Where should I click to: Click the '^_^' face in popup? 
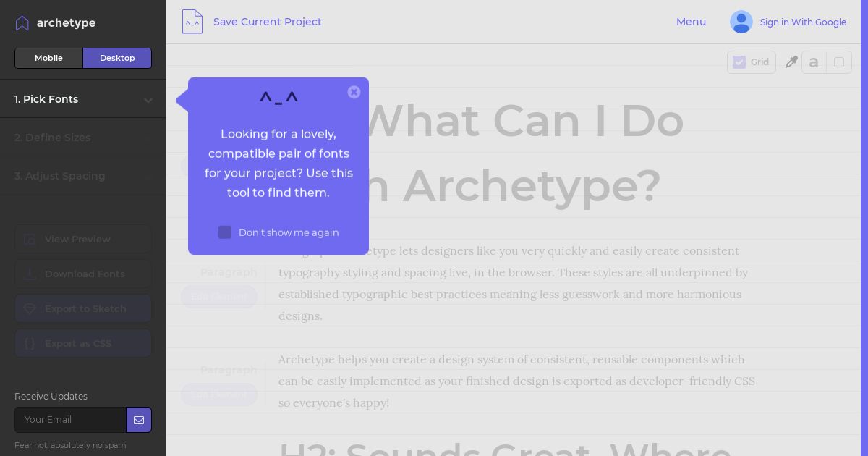point(278,98)
